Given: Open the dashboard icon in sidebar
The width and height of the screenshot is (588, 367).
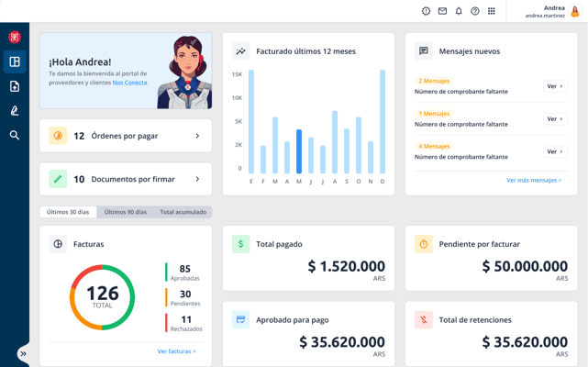Looking at the screenshot, I should (x=15, y=61).
